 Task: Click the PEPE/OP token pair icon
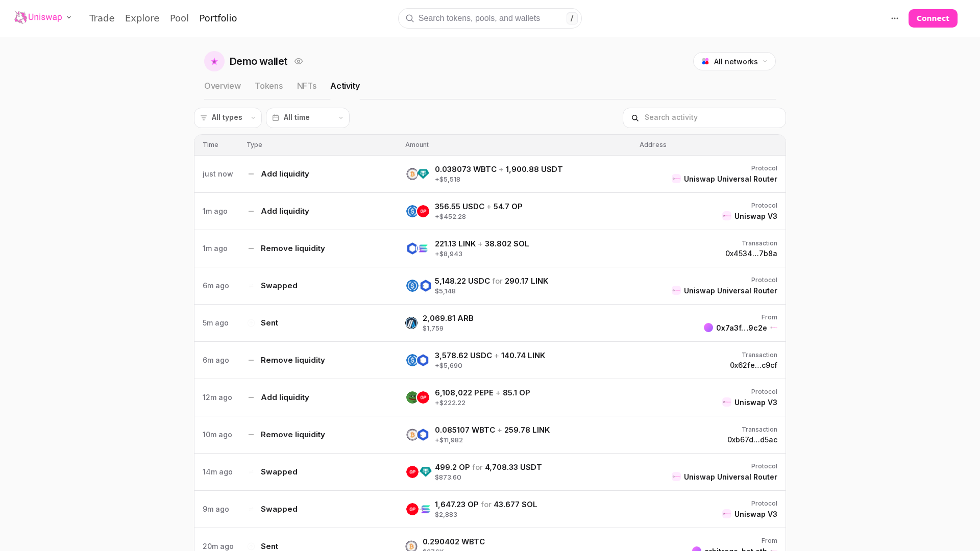point(418,397)
